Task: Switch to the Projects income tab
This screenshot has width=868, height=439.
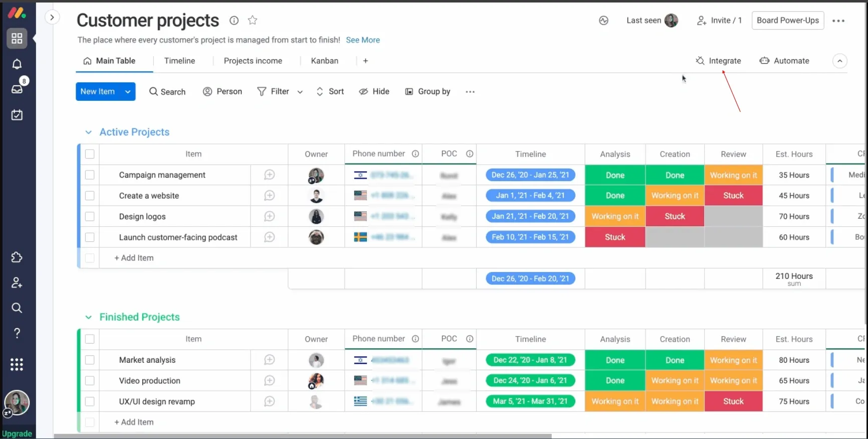Action: 253,61
